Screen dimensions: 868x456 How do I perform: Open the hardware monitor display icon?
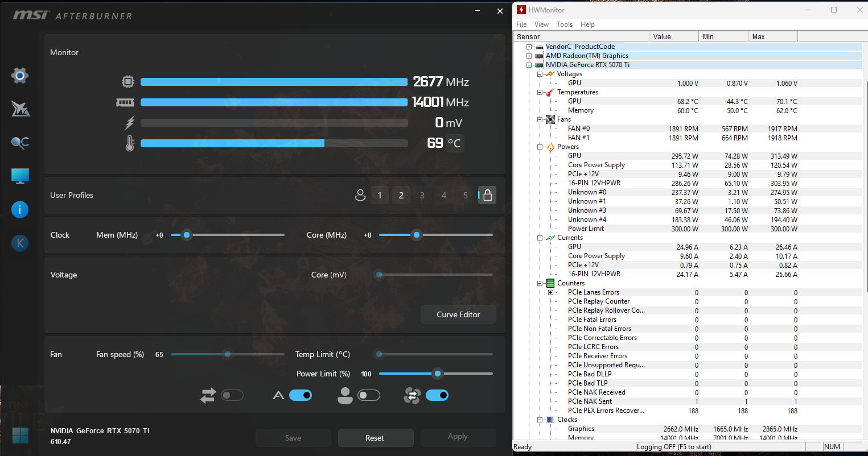point(20,176)
